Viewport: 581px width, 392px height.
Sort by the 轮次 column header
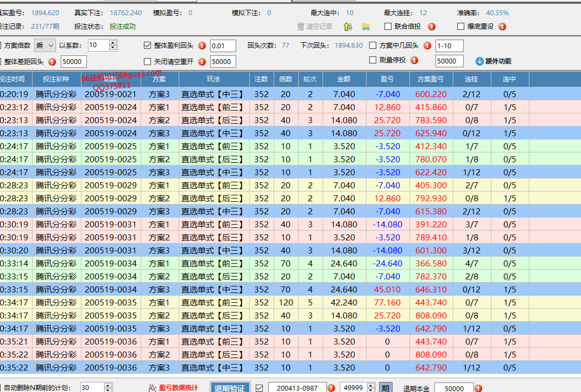point(310,79)
